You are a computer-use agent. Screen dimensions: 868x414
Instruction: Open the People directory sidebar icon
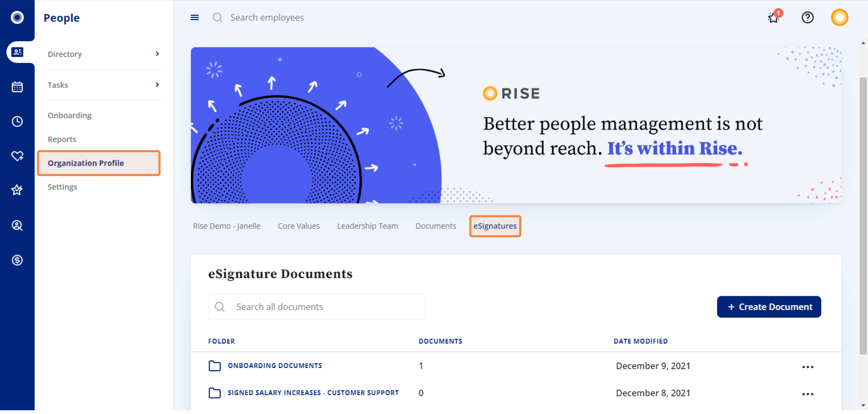pos(17,52)
